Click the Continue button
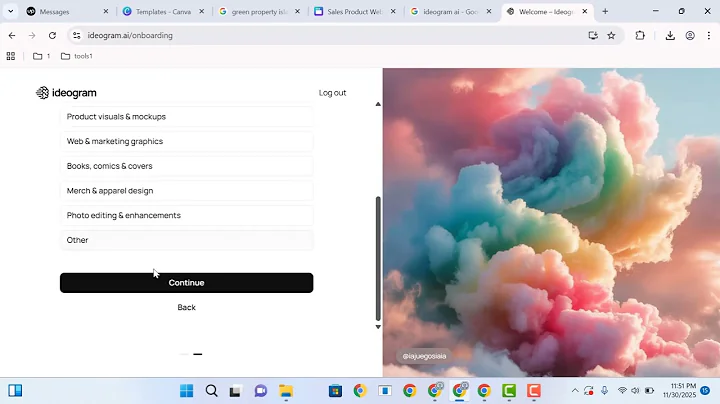 tap(186, 283)
